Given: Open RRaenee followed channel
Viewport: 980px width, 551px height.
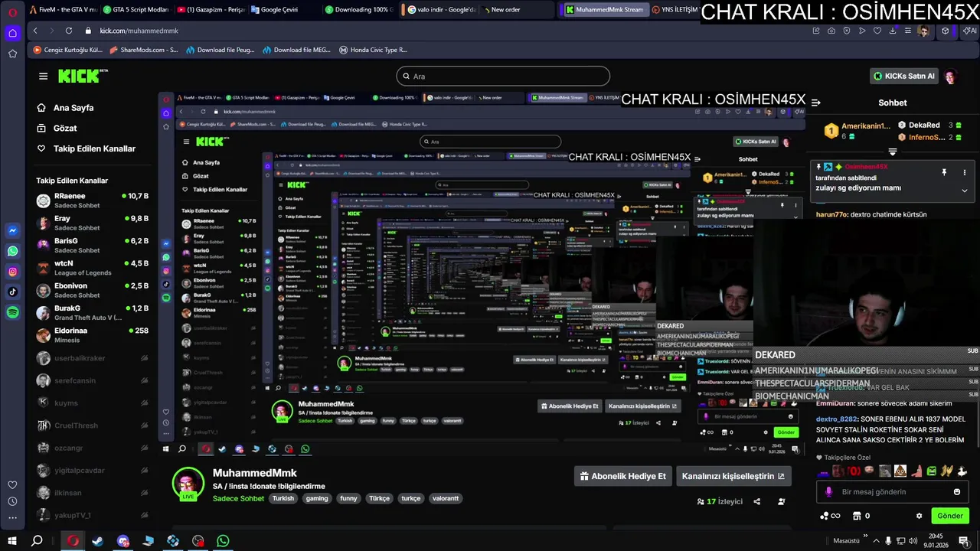Looking at the screenshot, I should (92, 201).
